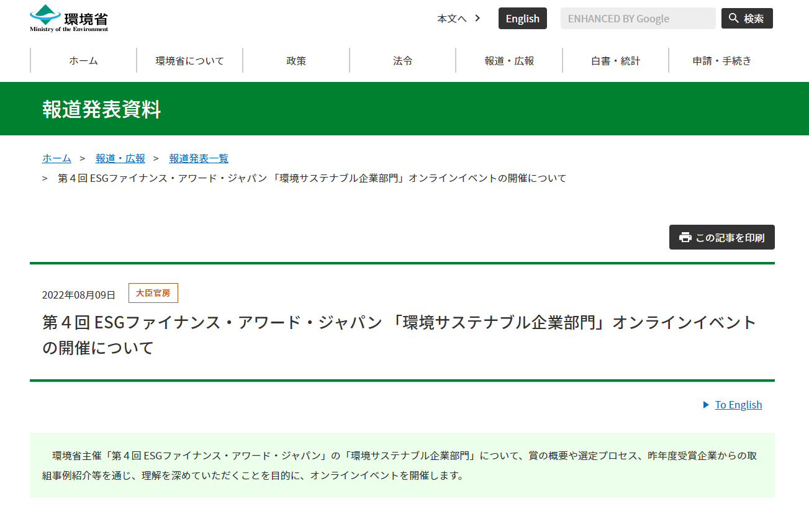The width and height of the screenshot is (809, 532).
Task: Switch the site language with English button
Action: (x=522, y=19)
